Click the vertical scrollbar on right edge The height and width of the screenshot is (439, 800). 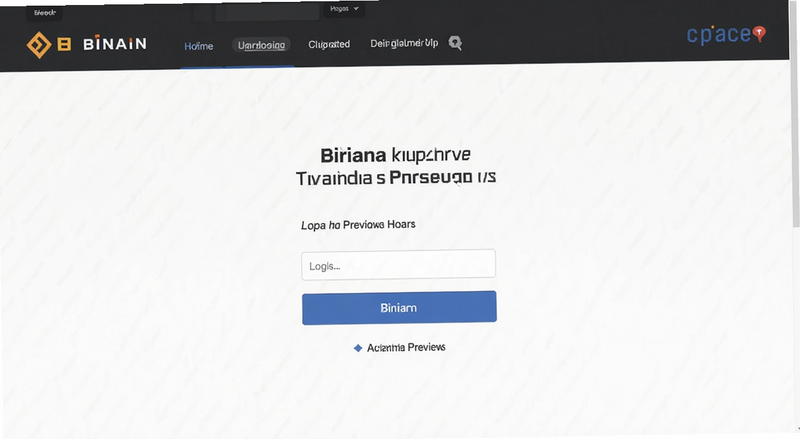pos(796,115)
